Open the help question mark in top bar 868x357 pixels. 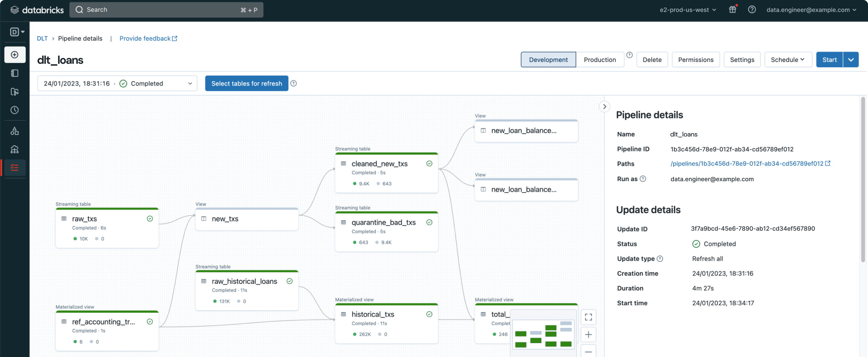(x=751, y=10)
